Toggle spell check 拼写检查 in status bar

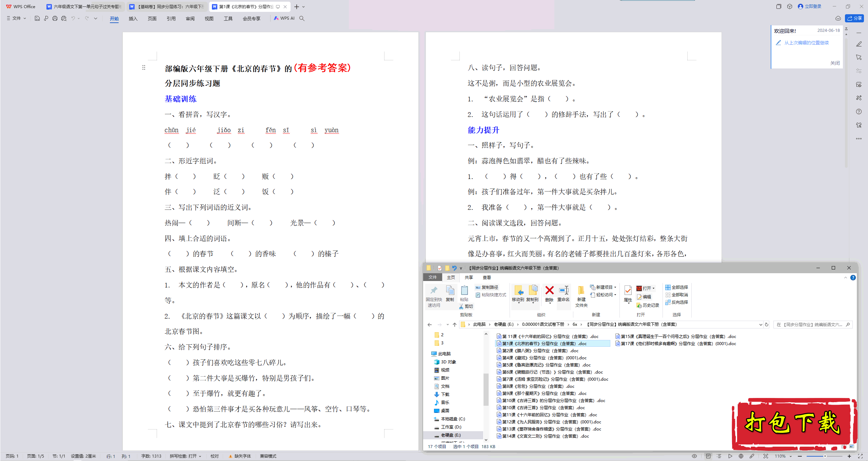(x=185, y=456)
